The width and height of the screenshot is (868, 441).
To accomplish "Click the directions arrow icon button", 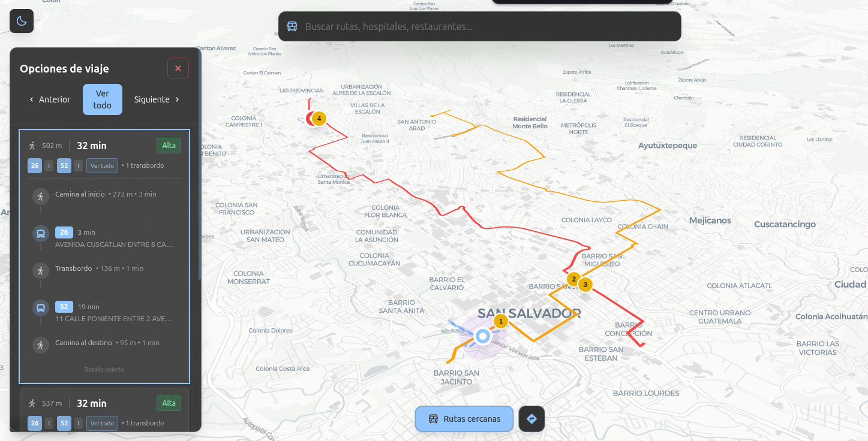I will click(531, 419).
